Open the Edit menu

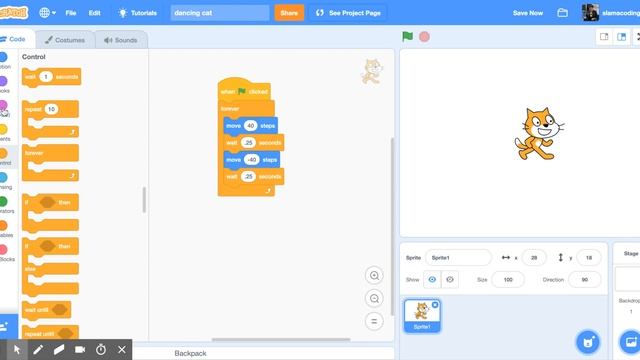(x=94, y=13)
